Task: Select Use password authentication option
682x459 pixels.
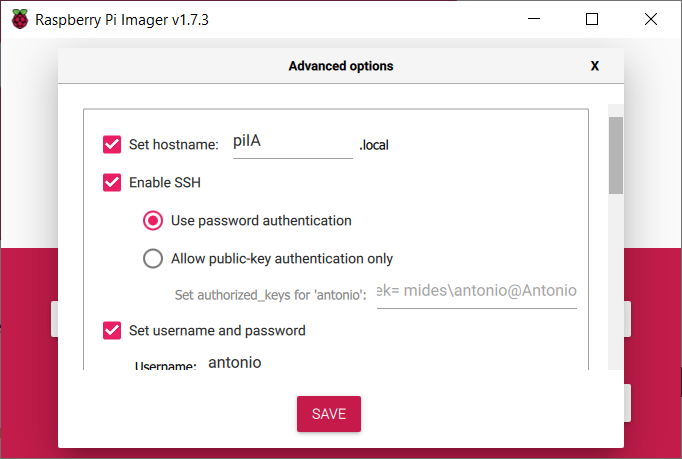Action: pyautogui.click(x=153, y=220)
